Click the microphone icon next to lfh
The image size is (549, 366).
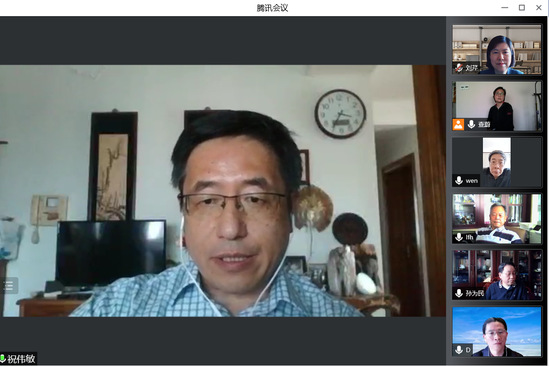[x=459, y=237]
